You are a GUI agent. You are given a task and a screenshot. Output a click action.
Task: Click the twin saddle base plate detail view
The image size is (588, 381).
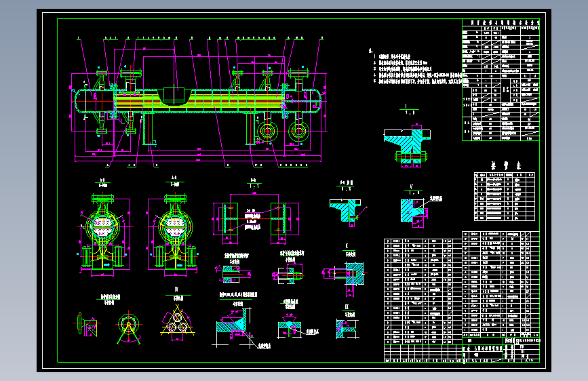[x=256, y=219]
